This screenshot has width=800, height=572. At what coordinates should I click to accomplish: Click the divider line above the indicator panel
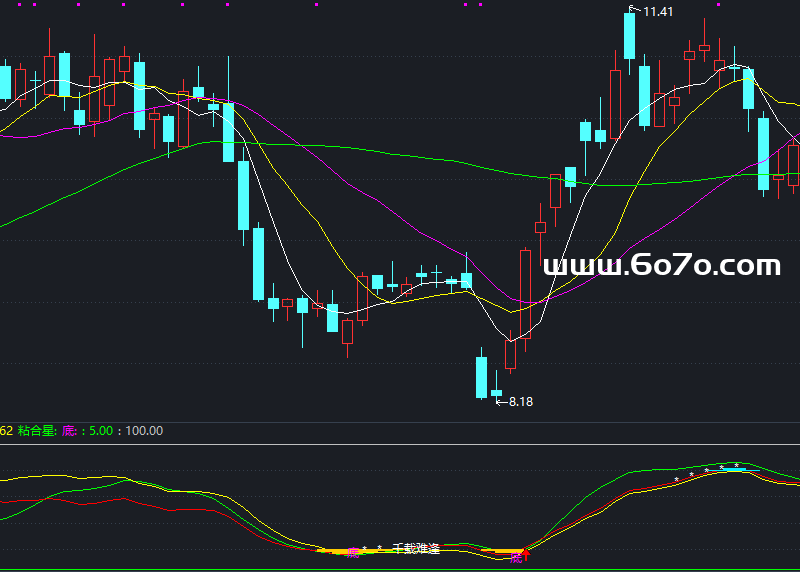[x=400, y=444]
